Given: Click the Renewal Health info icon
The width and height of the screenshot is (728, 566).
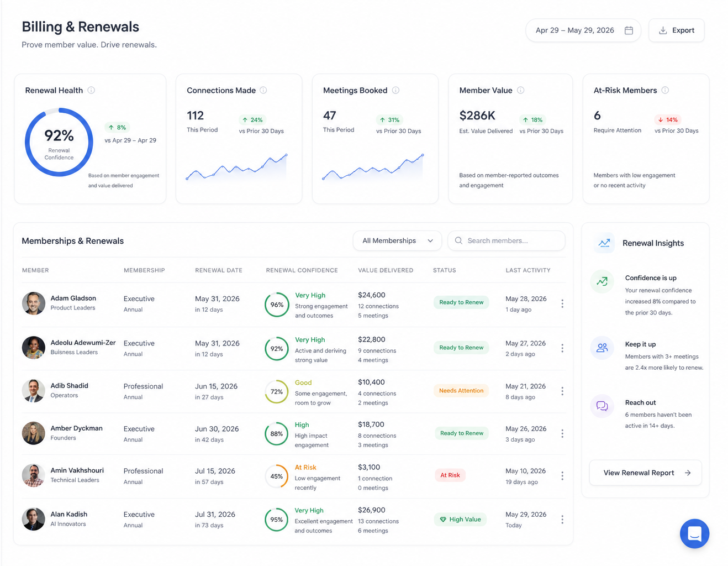Looking at the screenshot, I should [x=91, y=90].
